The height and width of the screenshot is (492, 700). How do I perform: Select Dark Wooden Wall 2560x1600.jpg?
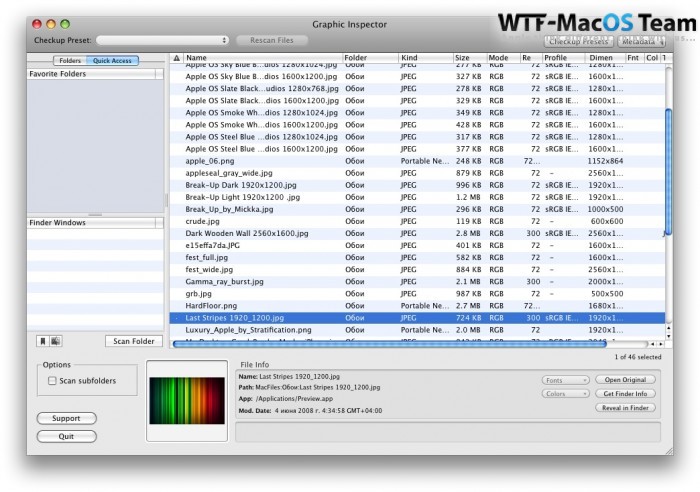pyautogui.click(x=417, y=233)
